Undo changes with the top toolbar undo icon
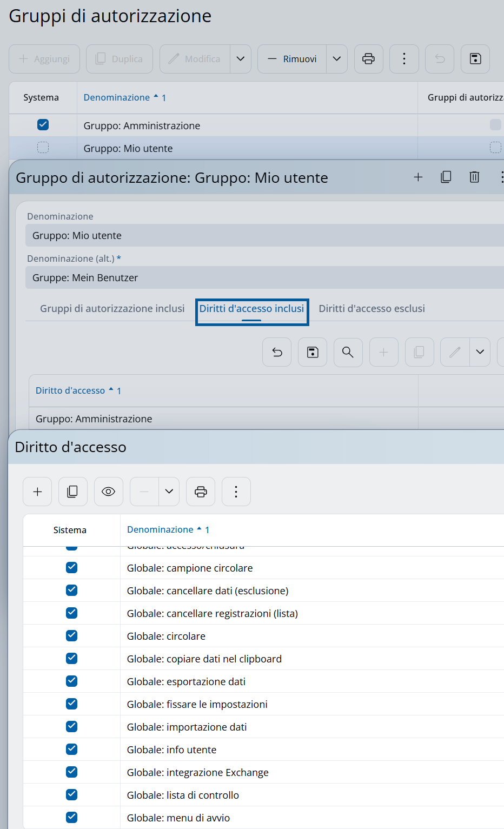504x829 pixels. coord(439,59)
